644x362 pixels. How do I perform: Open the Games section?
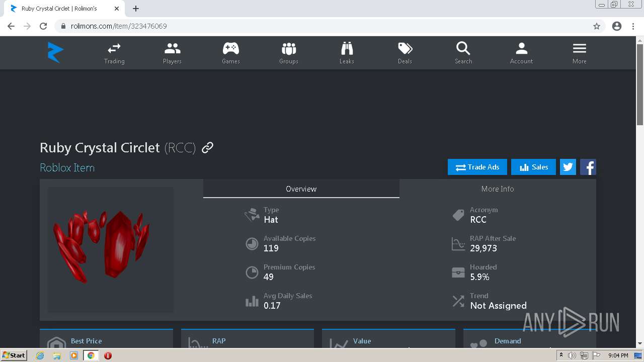pos(231,53)
